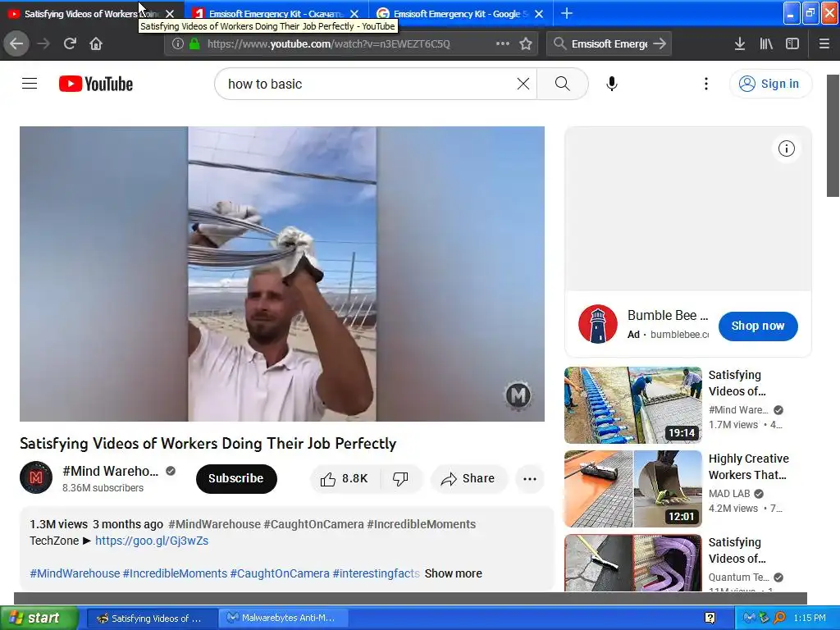Follow the goo.gl/Gj3wZs link

coord(152,541)
